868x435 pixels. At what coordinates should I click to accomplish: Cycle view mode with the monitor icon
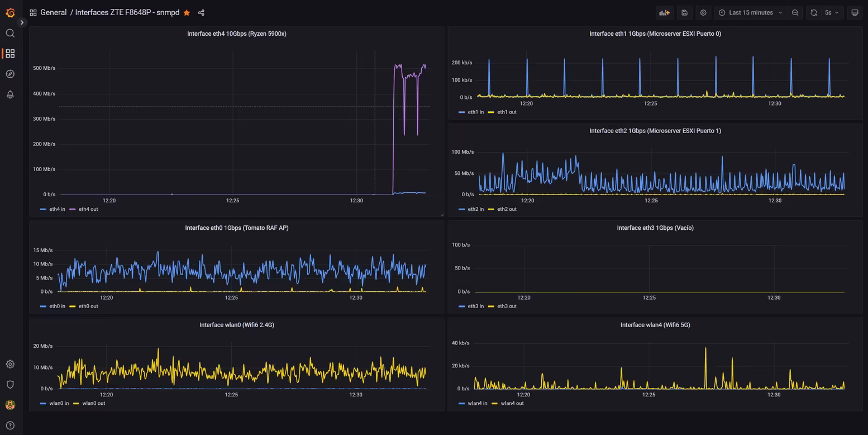pos(855,12)
